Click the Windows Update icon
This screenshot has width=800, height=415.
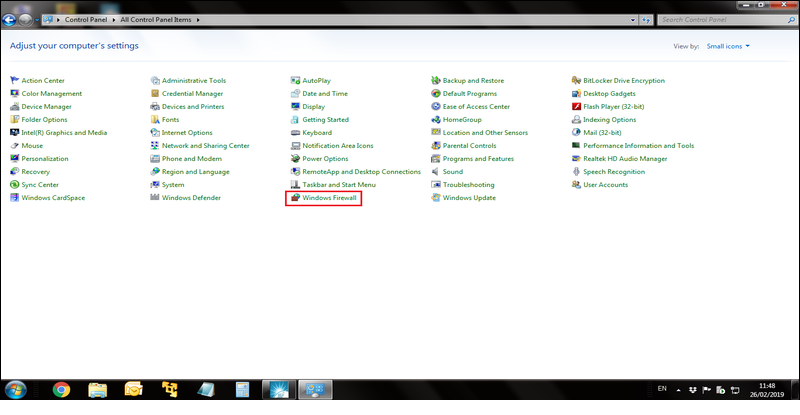click(x=436, y=198)
